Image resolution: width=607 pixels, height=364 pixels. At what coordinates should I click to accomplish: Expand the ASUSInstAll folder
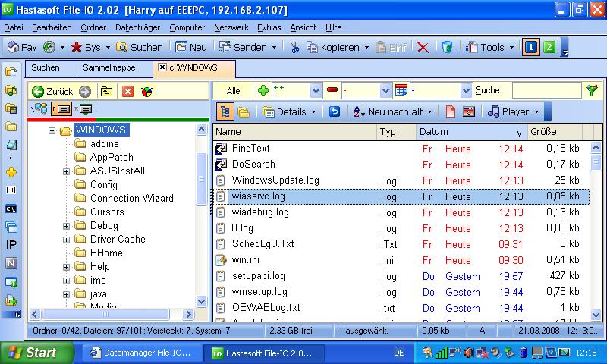66,171
